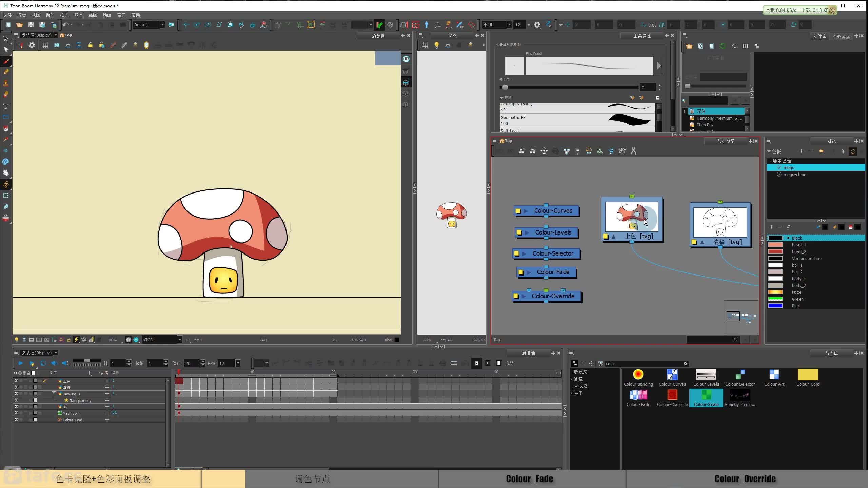Pick the Hand pan tool

6,173
